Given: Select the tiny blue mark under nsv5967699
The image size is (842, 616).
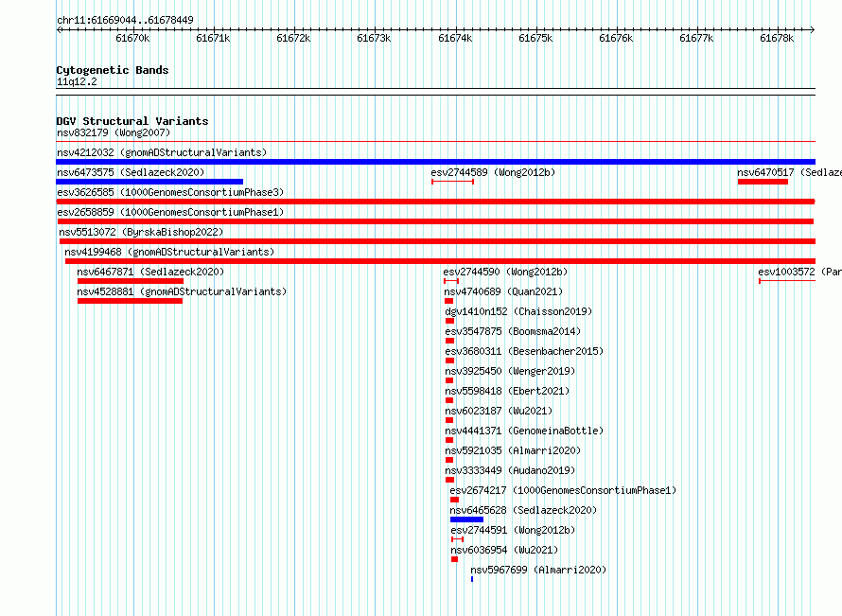Looking at the screenshot, I should (x=472, y=579).
